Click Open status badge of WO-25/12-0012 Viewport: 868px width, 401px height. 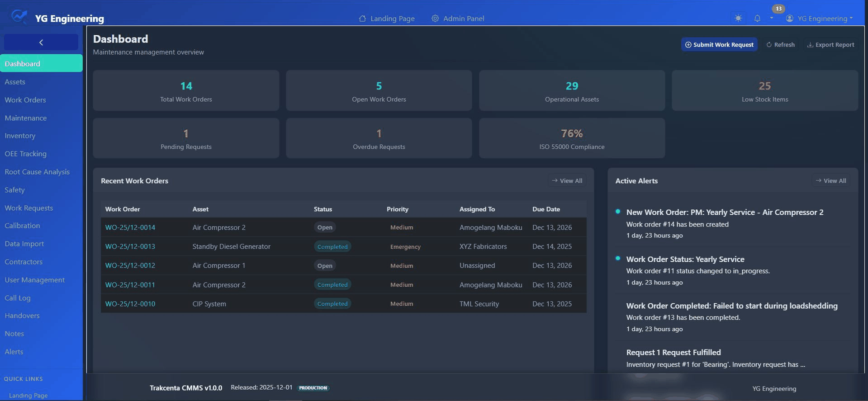click(x=325, y=266)
